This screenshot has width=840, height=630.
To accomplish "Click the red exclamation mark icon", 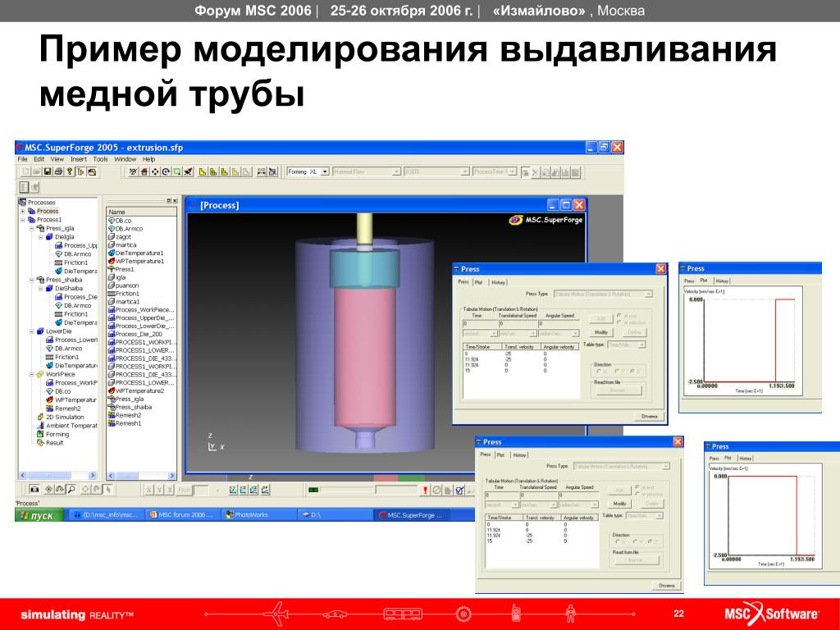I will (x=426, y=490).
